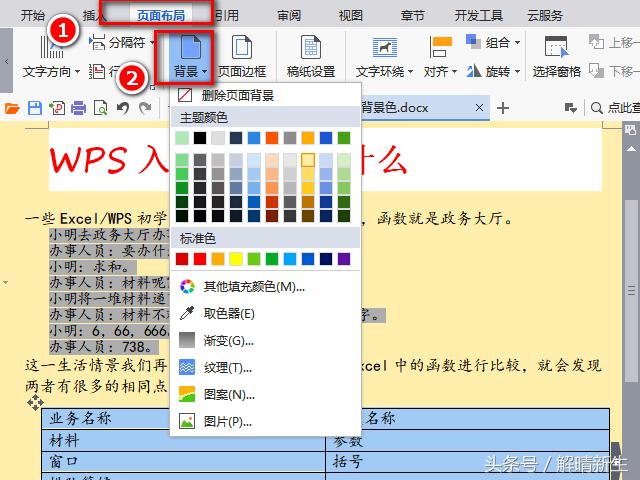Viewport: 640px width, 480px height.
Task: Click the save disk icon
Action: coord(35,108)
